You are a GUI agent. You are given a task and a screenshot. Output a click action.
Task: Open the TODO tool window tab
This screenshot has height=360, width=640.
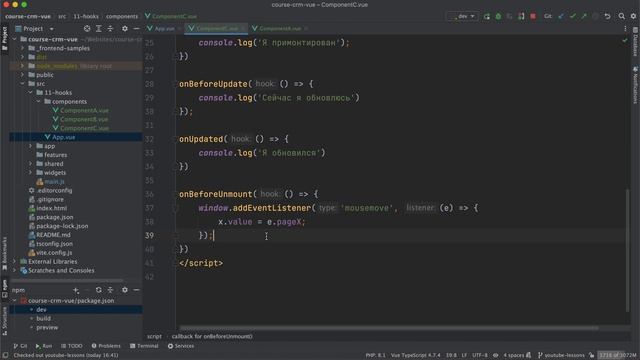click(x=72, y=346)
